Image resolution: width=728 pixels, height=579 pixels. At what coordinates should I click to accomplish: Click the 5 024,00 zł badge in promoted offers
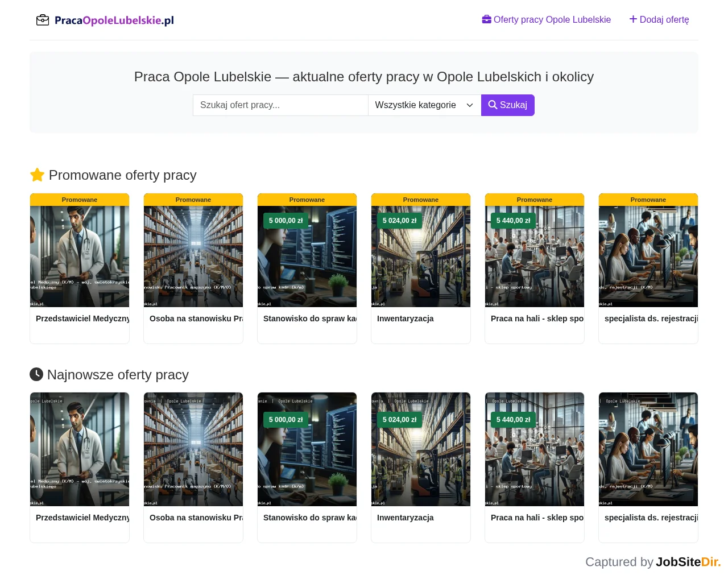(x=400, y=221)
